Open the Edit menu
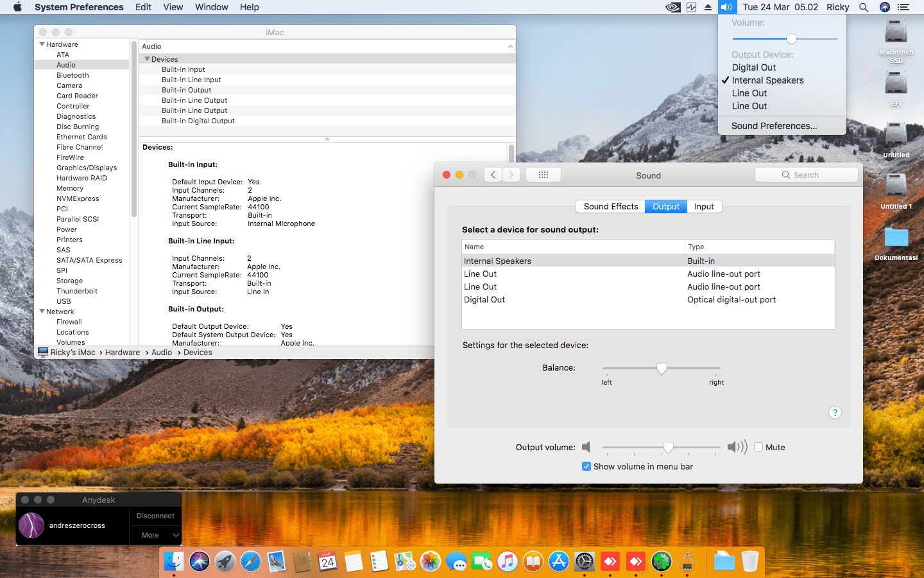 (143, 7)
